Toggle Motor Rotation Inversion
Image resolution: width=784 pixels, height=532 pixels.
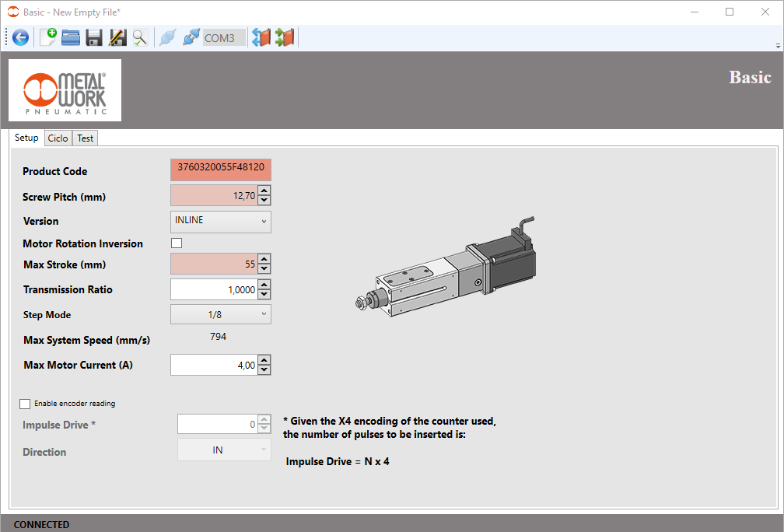[176, 243]
